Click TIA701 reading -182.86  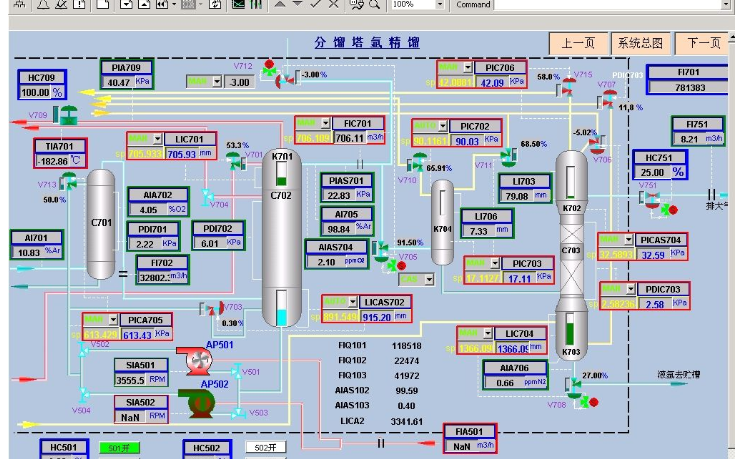tap(52, 161)
